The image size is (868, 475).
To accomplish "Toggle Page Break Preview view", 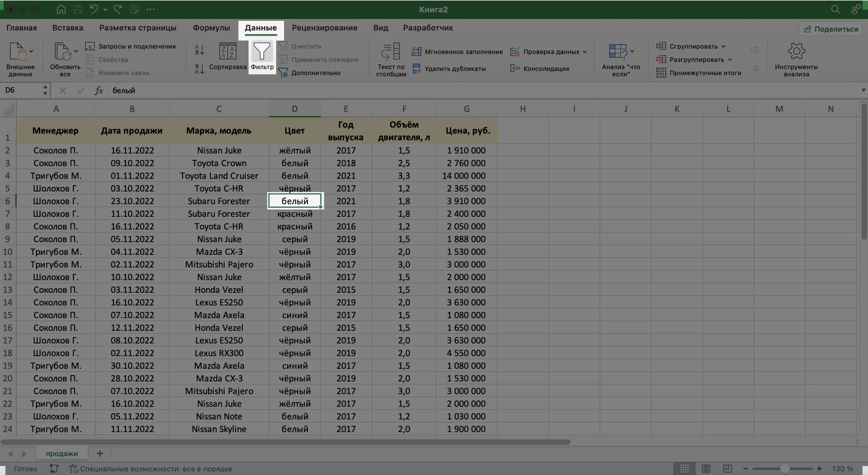I will [x=727, y=468].
